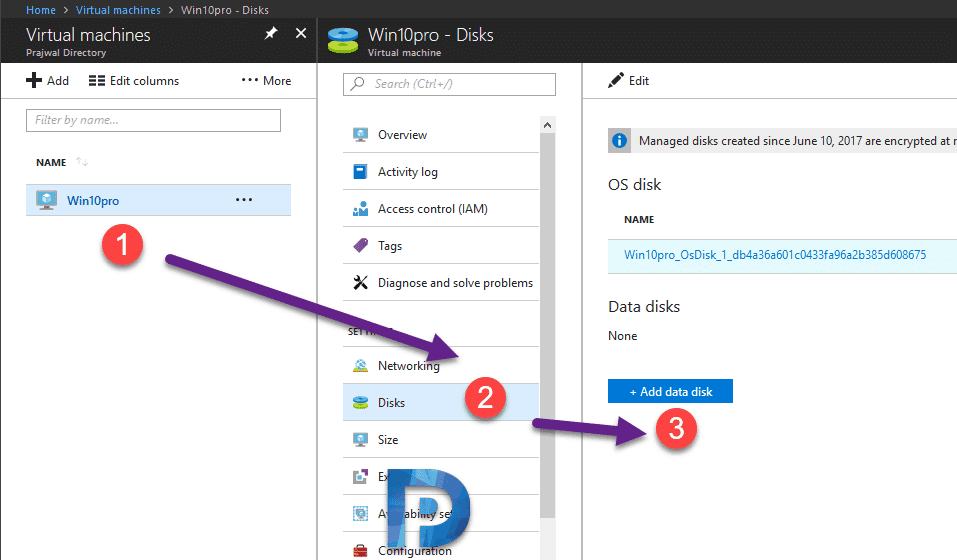Click the Size monitor icon

pyautogui.click(x=360, y=440)
